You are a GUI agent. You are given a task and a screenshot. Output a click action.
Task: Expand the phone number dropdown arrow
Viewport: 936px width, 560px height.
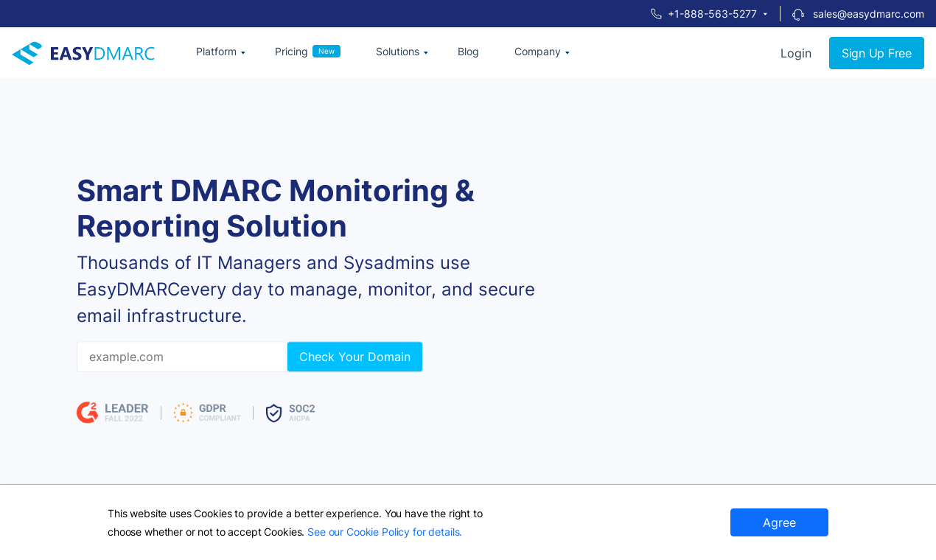click(766, 13)
